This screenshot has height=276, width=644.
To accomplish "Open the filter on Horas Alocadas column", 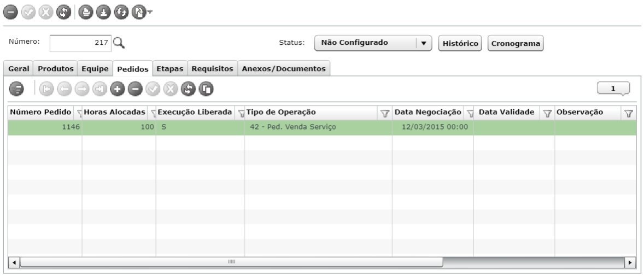I will (153, 113).
